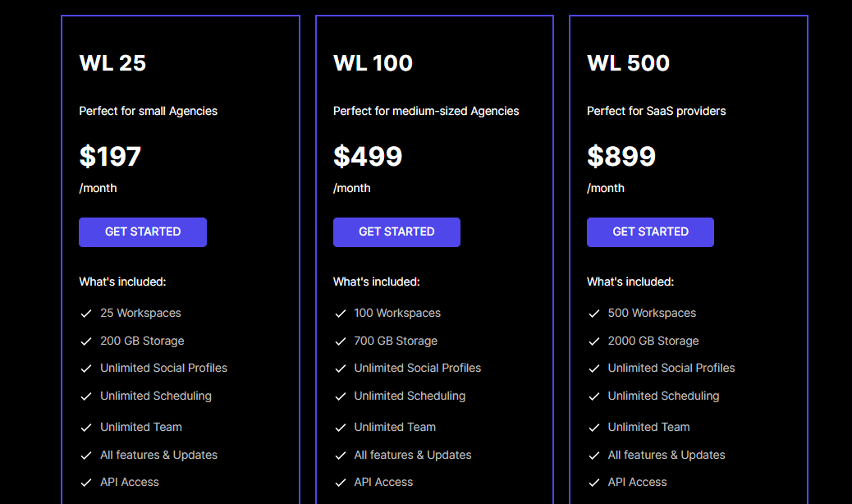Click GET STARTED for the WL 500 plan
The height and width of the screenshot is (504, 852).
pyautogui.click(x=650, y=232)
